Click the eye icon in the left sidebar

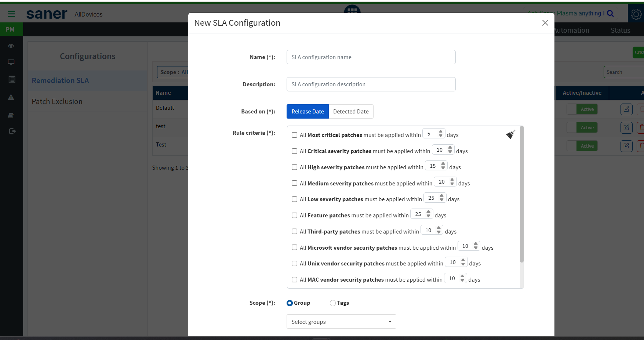[11, 46]
